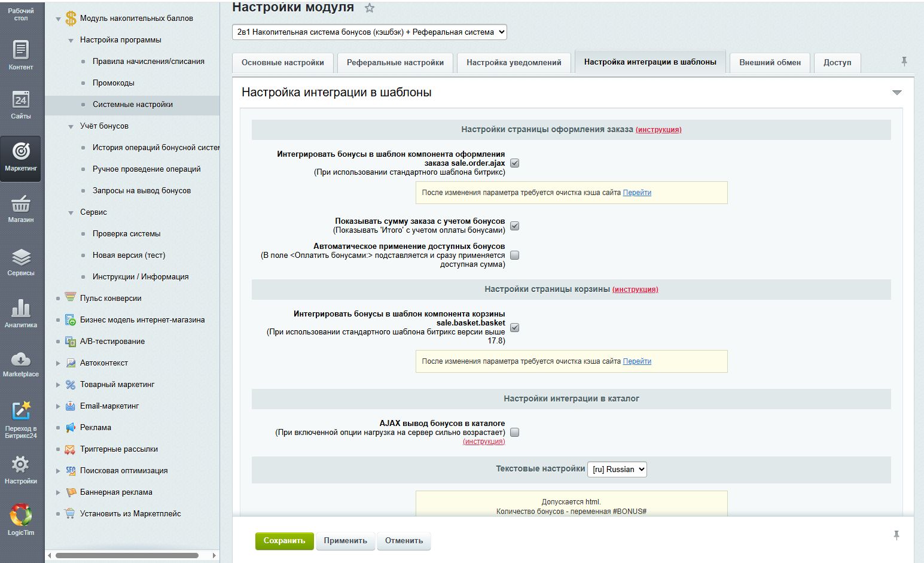Expand the Товарный маркетинг tree node
924x563 pixels.
(58, 385)
